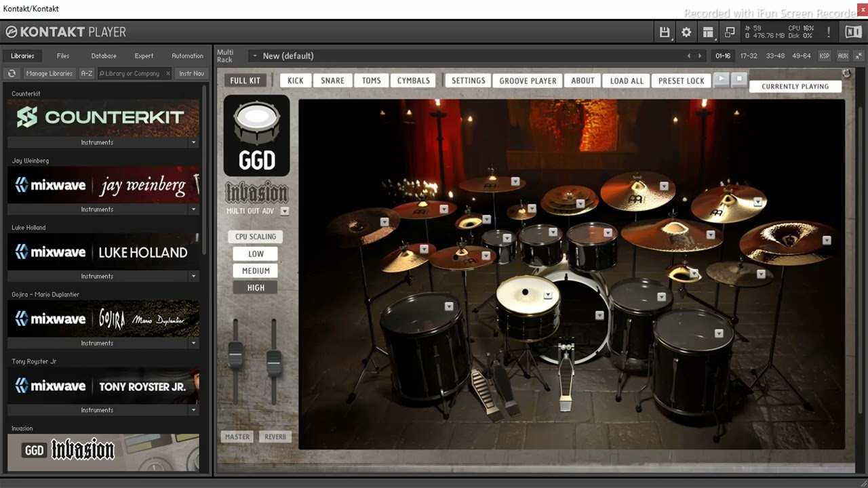Select instrument page 17-32
The width and height of the screenshot is (868, 488).
(x=749, y=56)
